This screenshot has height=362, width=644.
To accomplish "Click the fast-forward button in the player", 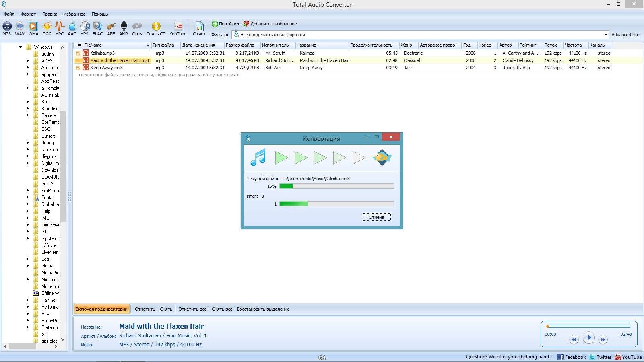I will tap(603, 340).
